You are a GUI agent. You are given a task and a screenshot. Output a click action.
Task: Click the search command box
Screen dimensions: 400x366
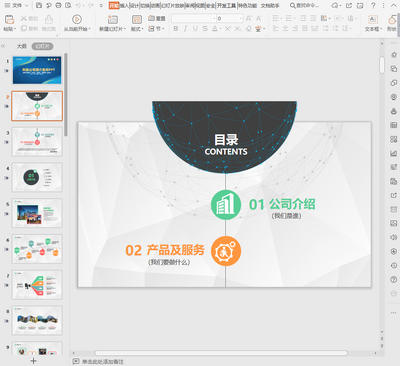click(x=304, y=5)
